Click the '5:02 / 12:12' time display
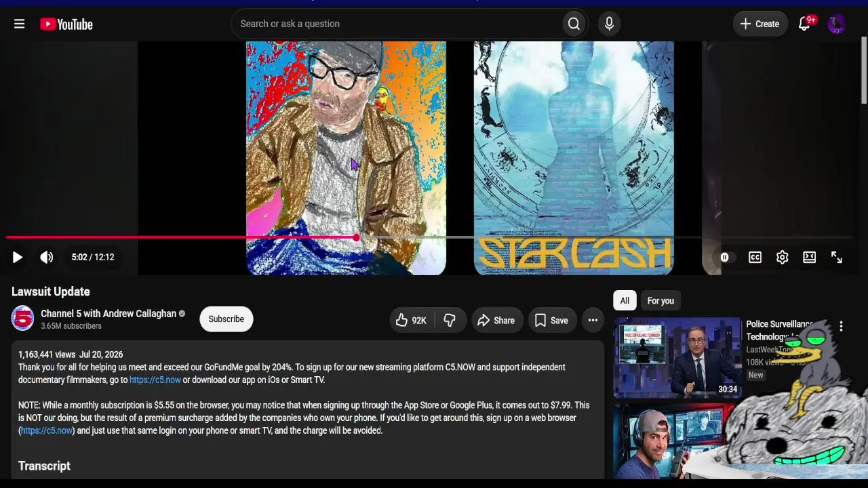The width and height of the screenshot is (868, 488). coord(93,258)
